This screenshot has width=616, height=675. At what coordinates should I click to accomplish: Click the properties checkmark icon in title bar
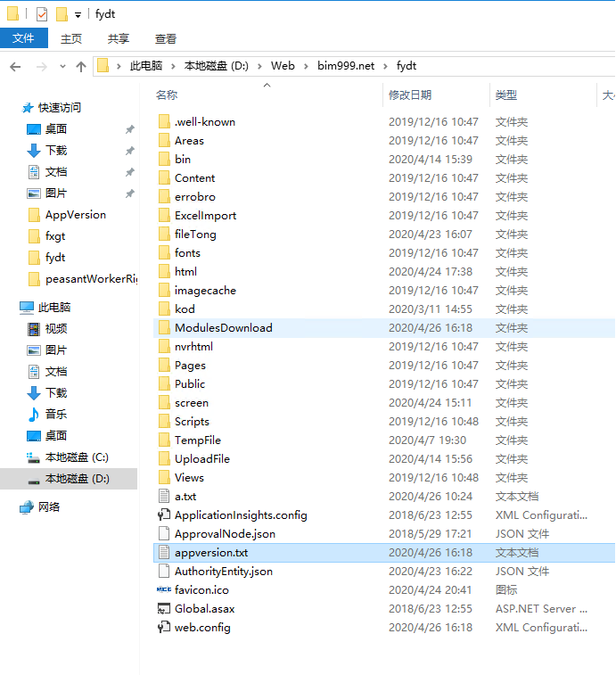click(42, 14)
